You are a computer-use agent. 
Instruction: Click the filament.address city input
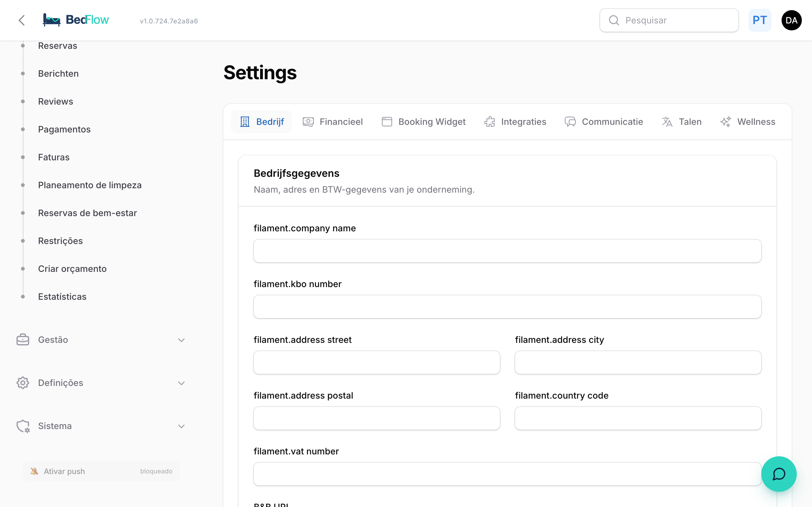click(638, 363)
